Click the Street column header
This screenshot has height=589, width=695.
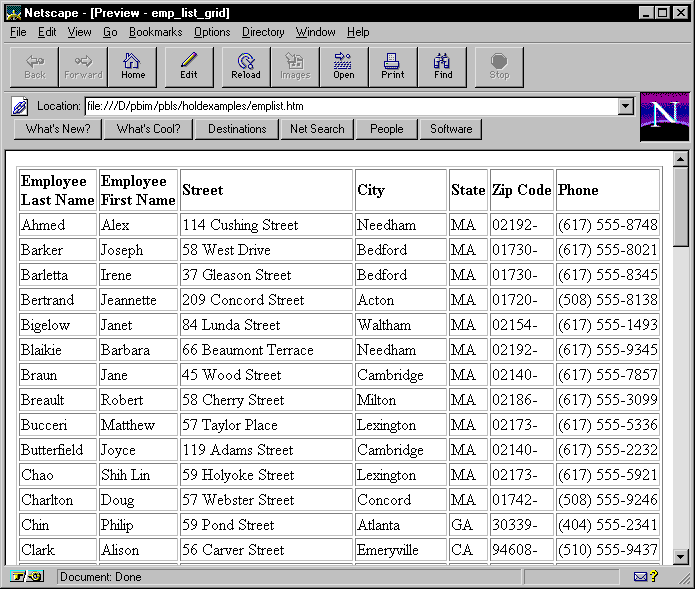tap(266, 190)
